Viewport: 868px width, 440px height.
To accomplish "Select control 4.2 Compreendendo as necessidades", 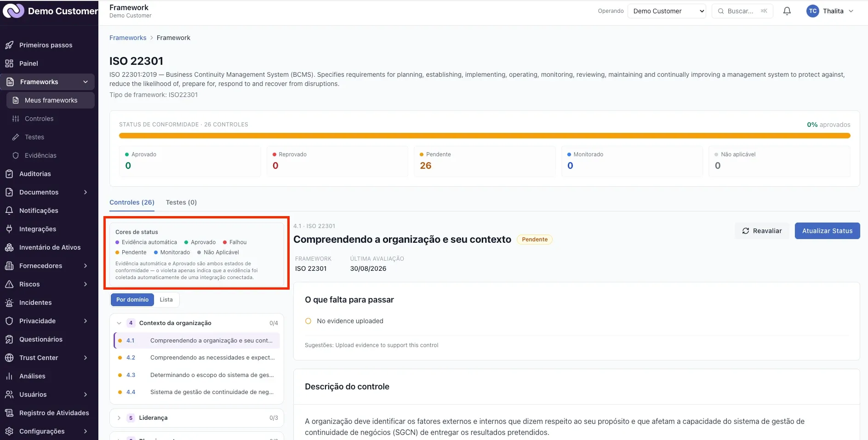I will 197,358.
